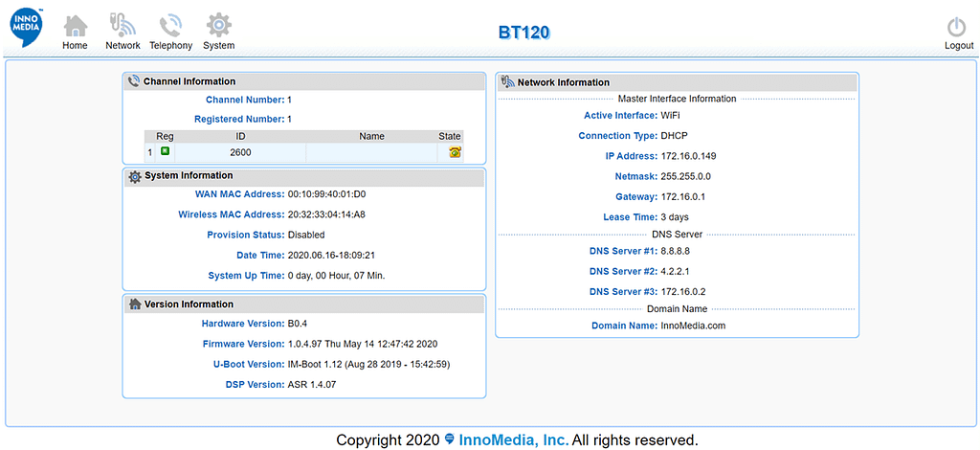Click Provision Status value Disabled
This screenshot has height=450, width=980.
pos(306,235)
